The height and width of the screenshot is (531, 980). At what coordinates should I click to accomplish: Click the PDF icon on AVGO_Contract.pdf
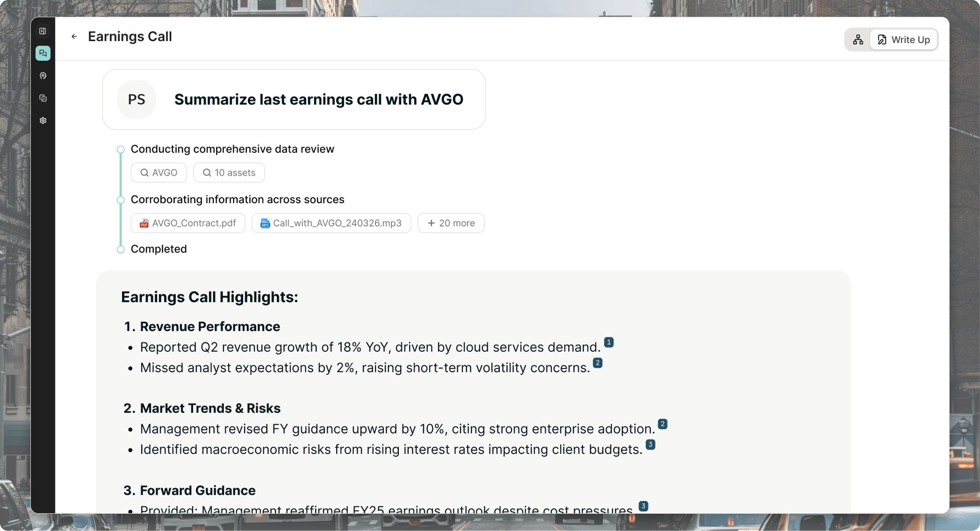(144, 223)
